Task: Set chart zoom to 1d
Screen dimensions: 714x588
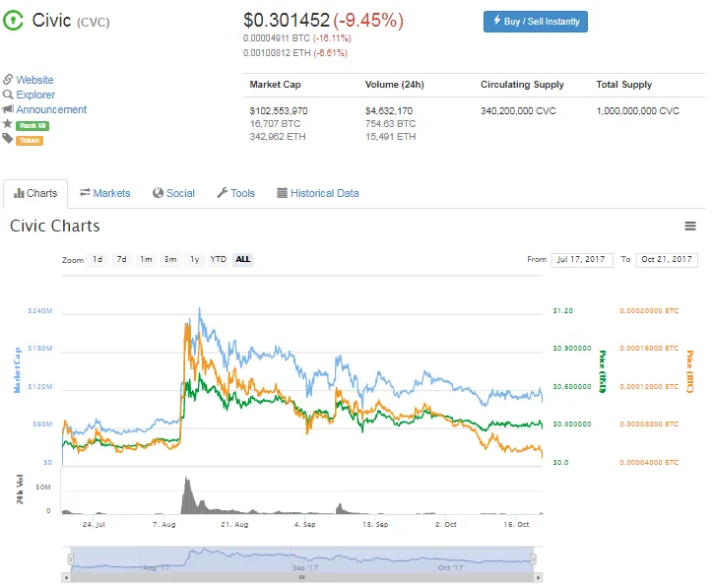Action: (x=97, y=260)
